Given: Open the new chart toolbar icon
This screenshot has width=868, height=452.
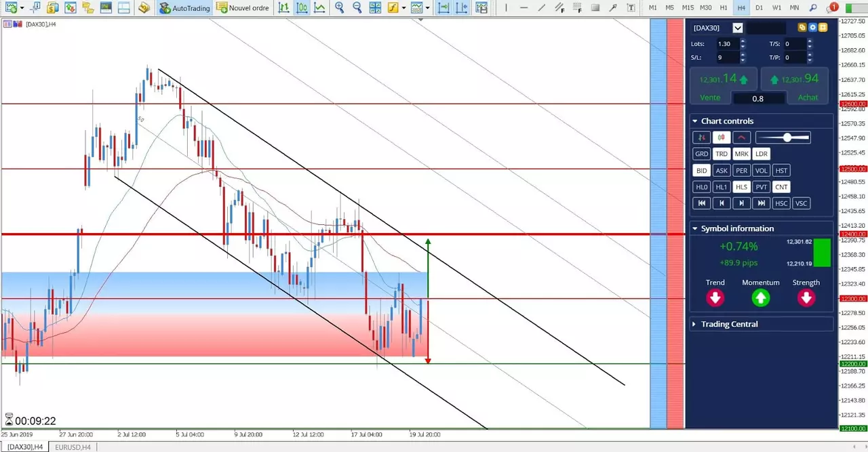Looking at the screenshot, I should 11,8.
